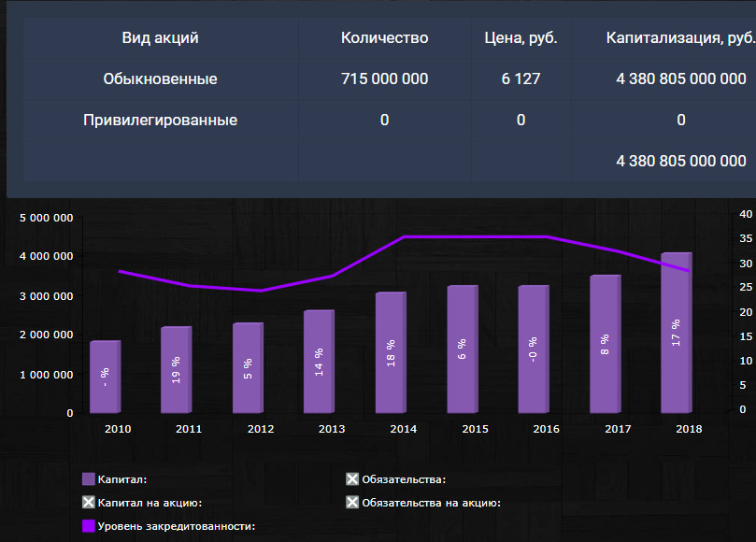
Task: Enable the Обязательства series
Action: click(x=351, y=478)
